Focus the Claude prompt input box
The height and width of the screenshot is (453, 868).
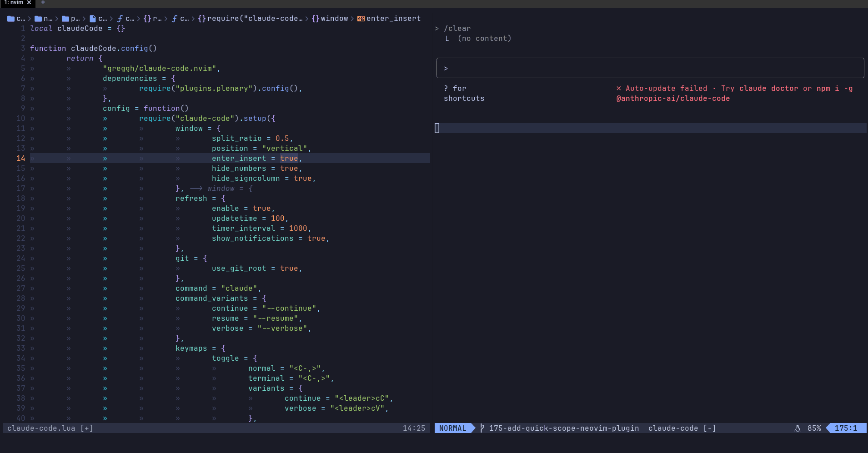650,68
